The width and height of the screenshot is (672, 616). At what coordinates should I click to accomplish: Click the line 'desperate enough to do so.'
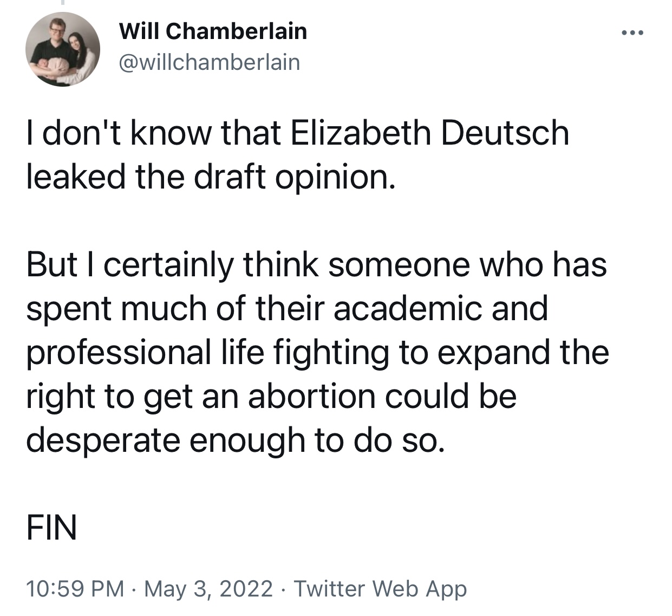coord(234,440)
